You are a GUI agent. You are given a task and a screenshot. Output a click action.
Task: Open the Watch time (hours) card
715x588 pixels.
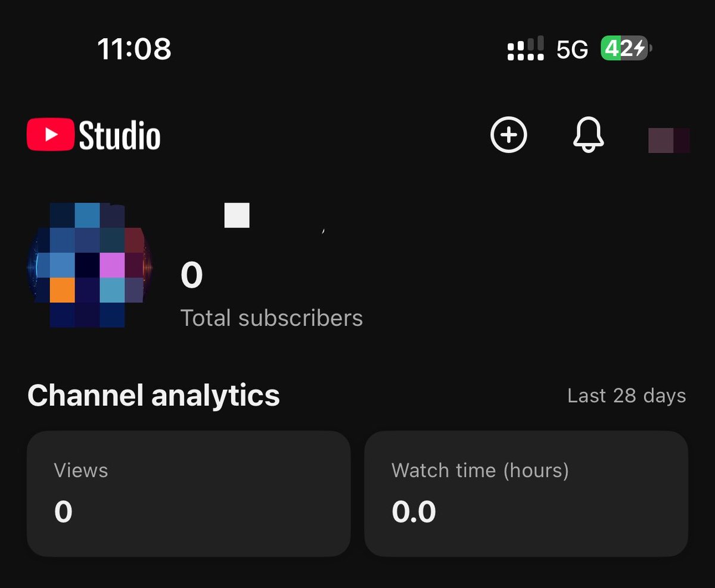tap(526, 494)
